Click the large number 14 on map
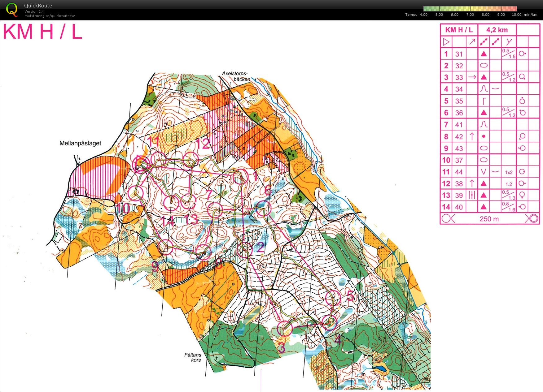Image resolution: width=543 pixels, height=392 pixels. click(168, 221)
